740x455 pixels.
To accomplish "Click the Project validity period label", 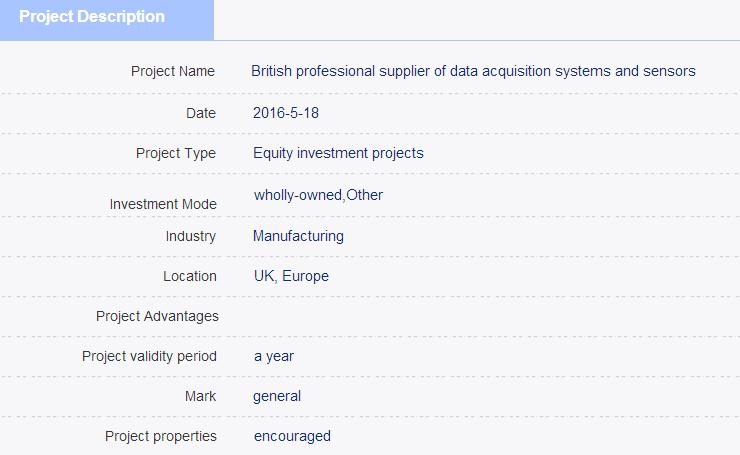I will pos(149,356).
